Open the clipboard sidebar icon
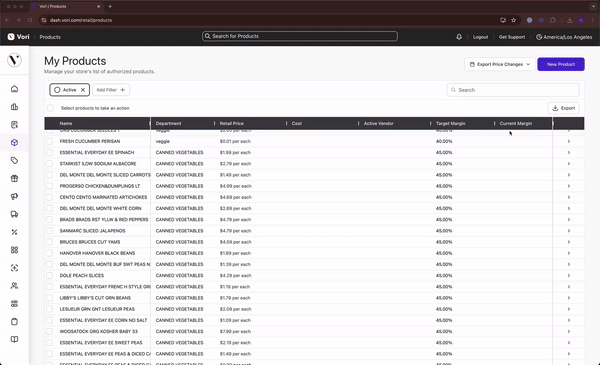Viewport: 600px width, 365px height. (14, 322)
